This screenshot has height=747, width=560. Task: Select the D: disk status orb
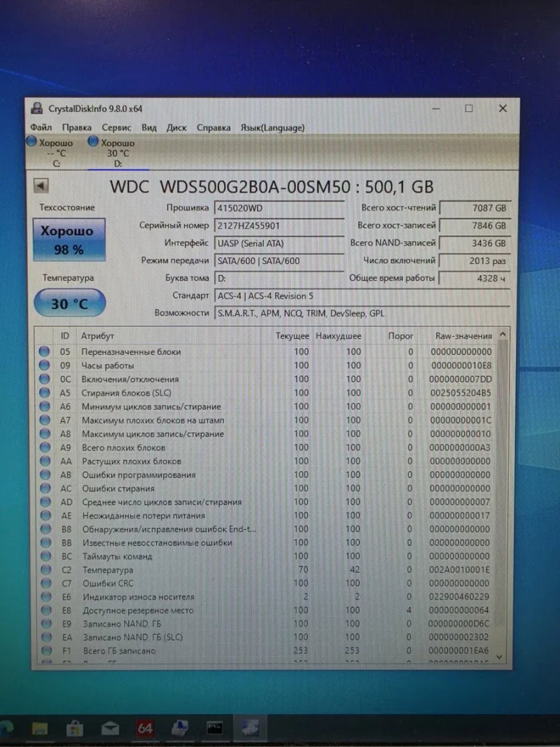click(x=93, y=141)
